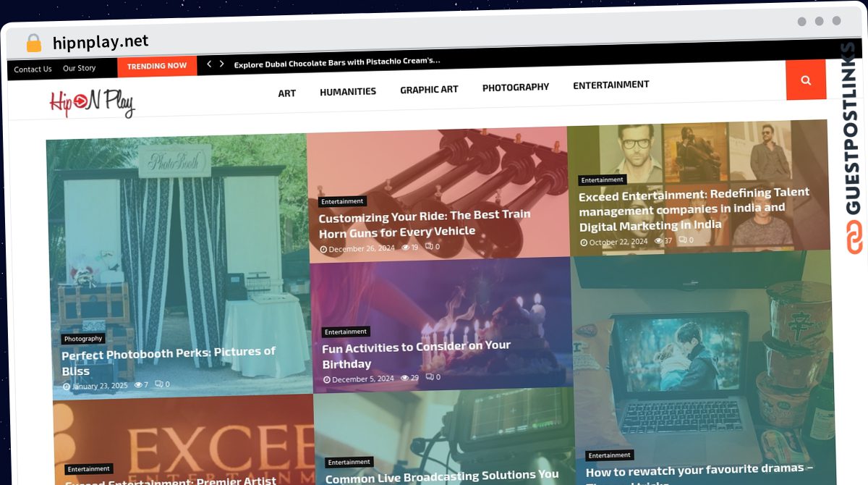
Task: Click views icon on Exceed Entertainment Redefining post
Action: (x=658, y=241)
